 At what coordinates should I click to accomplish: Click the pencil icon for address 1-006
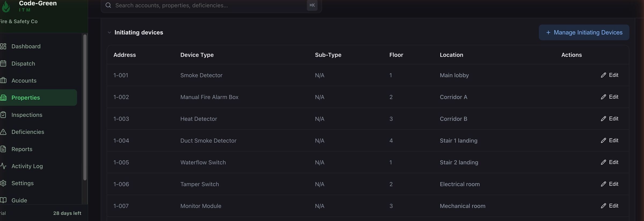point(603,184)
